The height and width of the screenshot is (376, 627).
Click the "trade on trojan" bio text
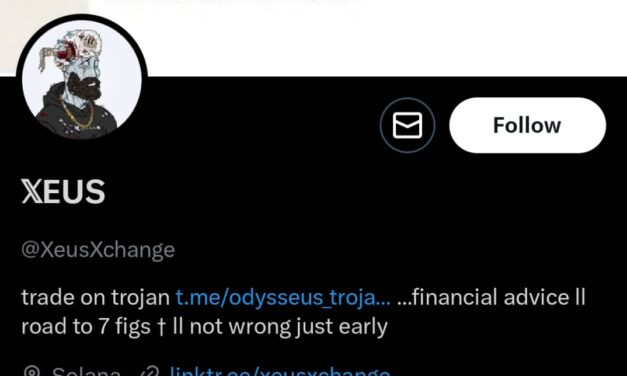[x=96, y=298]
